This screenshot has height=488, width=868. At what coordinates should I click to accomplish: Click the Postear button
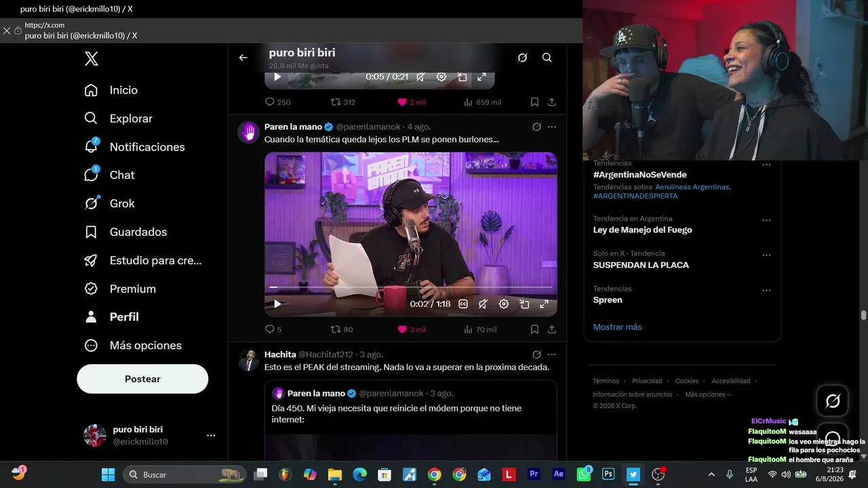pyautogui.click(x=142, y=379)
